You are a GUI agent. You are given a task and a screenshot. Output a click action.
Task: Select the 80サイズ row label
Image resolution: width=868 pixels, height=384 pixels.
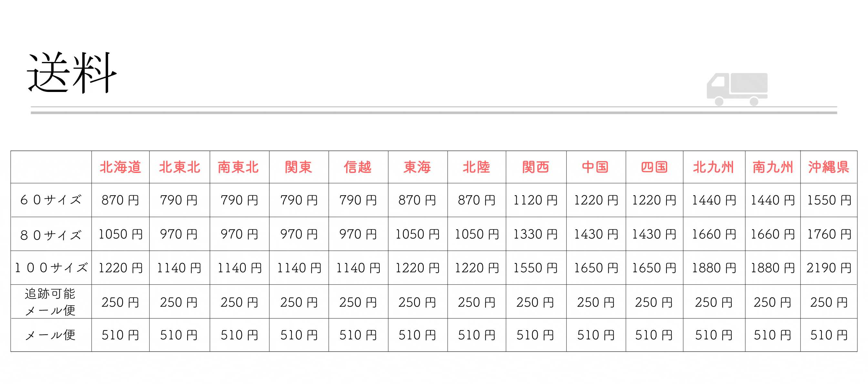pos(51,235)
